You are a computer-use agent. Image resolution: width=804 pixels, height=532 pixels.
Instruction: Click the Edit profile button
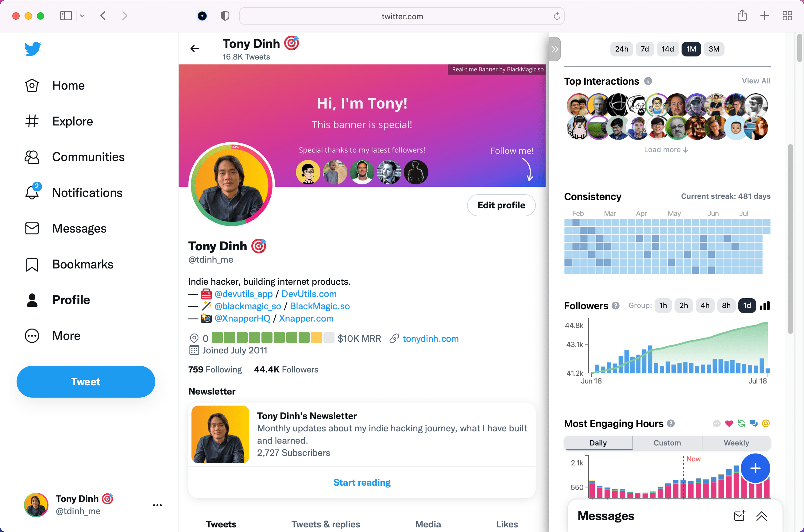coord(501,206)
